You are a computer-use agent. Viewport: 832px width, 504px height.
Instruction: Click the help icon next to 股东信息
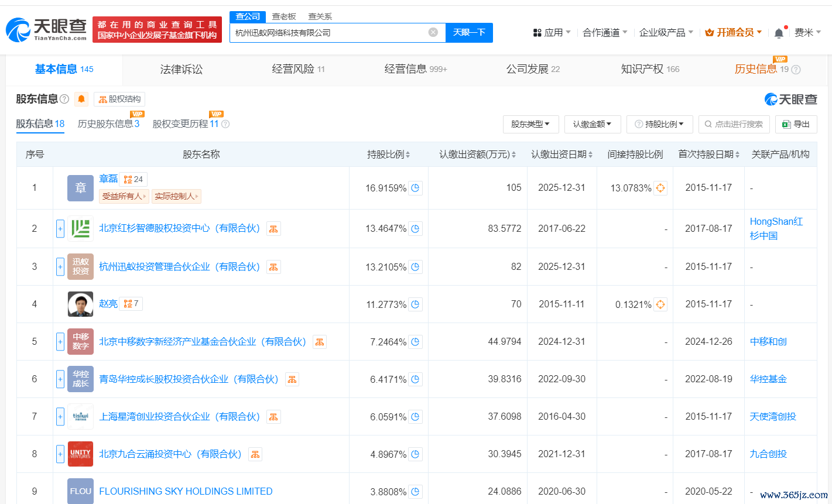pyautogui.click(x=64, y=99)
